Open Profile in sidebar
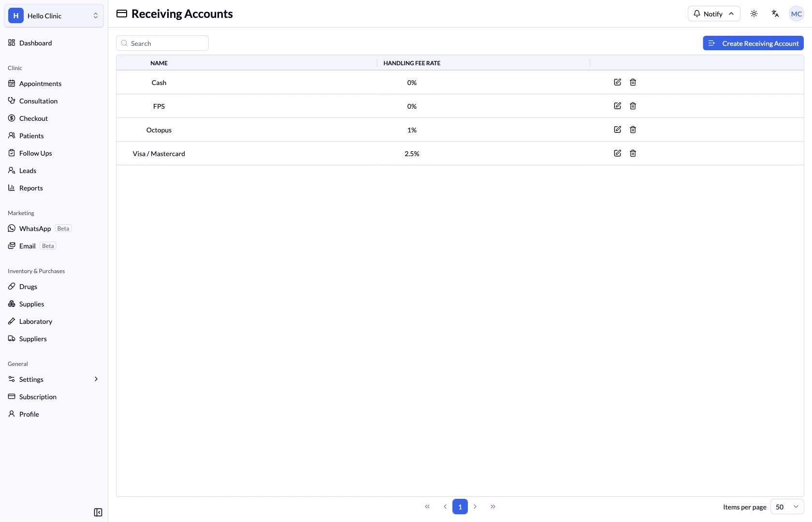Image resolution: width=812 pixels, height=522 pixels. (x=54, y=414)
